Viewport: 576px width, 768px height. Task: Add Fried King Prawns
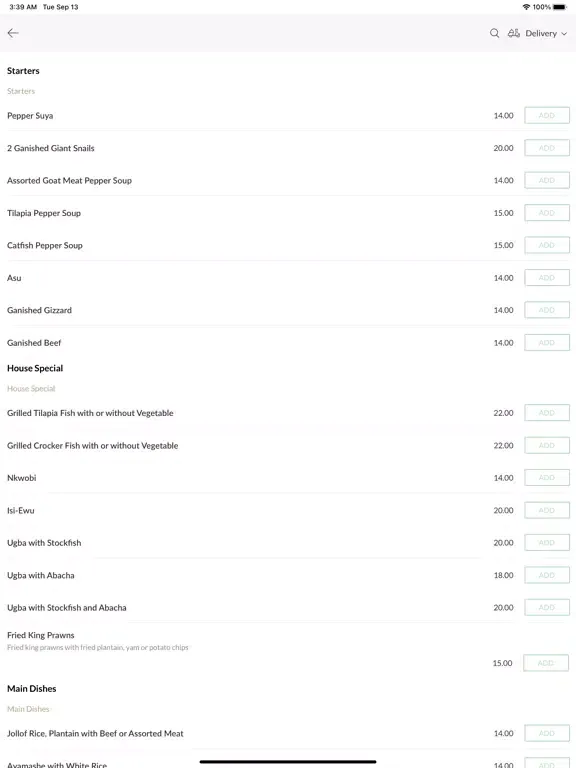[x=546, y=663]
